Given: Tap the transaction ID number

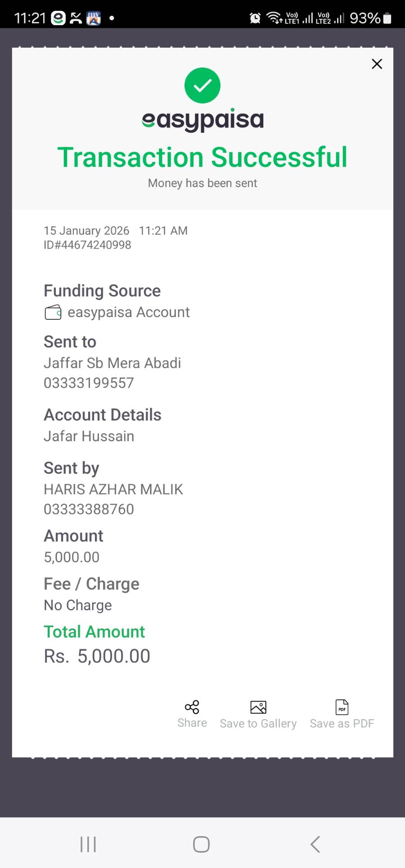Looking at the screenshot, I should point(87,245).
